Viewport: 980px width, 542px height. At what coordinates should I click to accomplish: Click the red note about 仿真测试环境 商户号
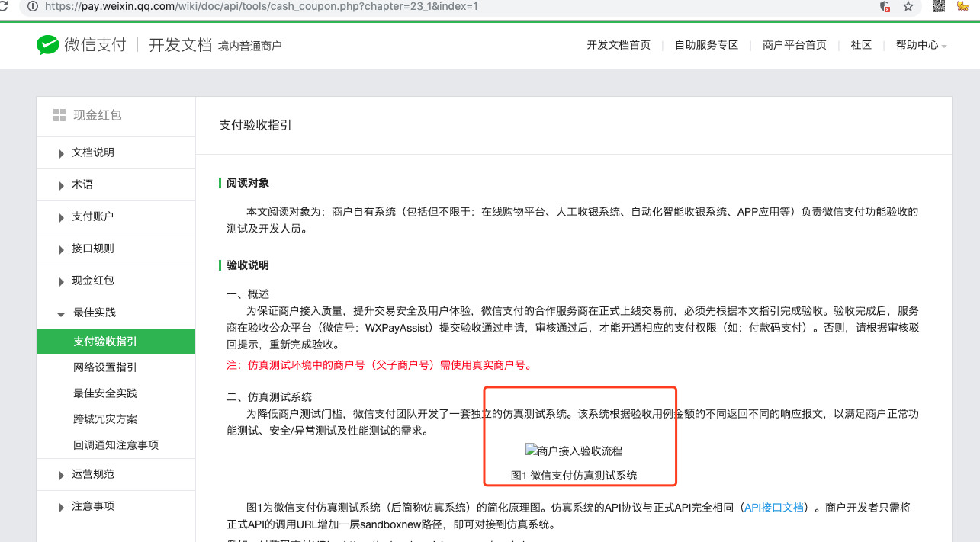[380, 365]
